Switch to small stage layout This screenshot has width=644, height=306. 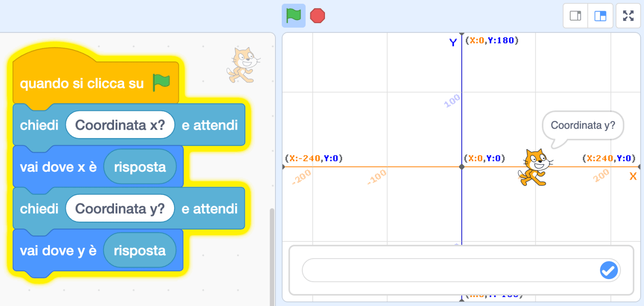(575, 16)
